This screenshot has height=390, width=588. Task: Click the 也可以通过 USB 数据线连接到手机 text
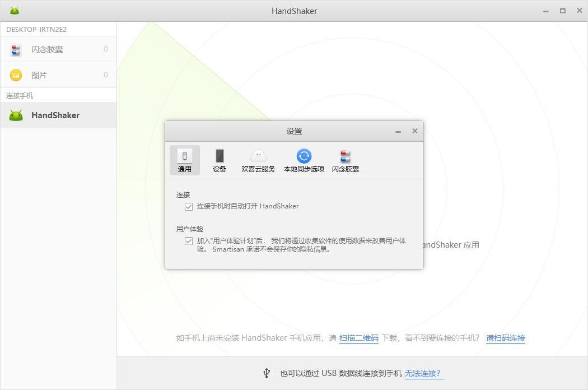pos(340,373)
